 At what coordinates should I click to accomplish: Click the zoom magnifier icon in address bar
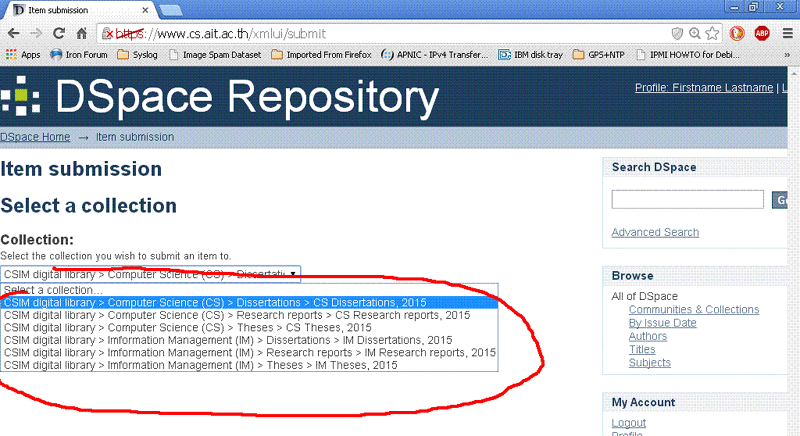694,34
